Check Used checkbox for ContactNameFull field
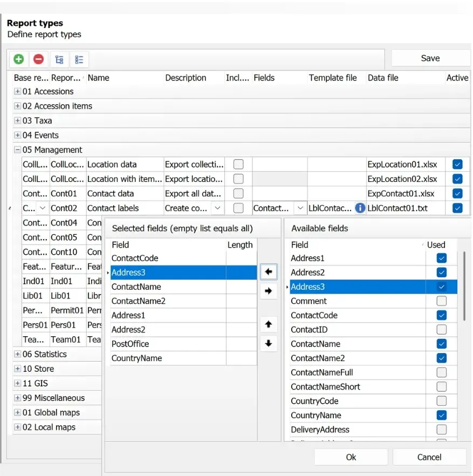Image resolution: width=473 pixels, height=476 pixels. [x=441, y=372]
